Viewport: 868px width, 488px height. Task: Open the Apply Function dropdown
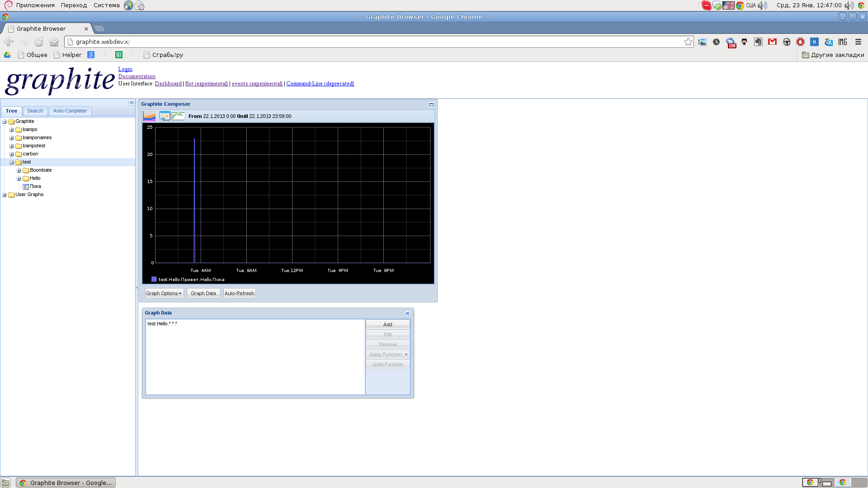pos(388,354)
